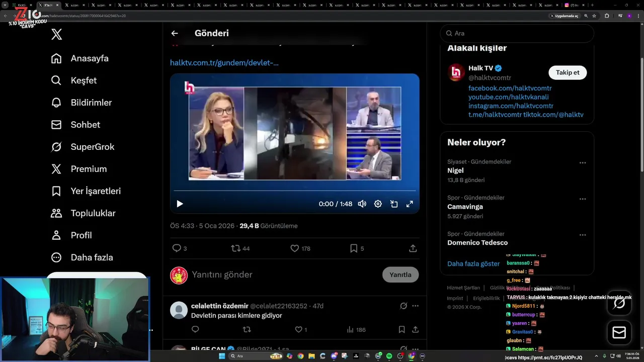Open the halktv.com.tr/gundem link
This screenshot has height=362, width=644.
(224, 63)
